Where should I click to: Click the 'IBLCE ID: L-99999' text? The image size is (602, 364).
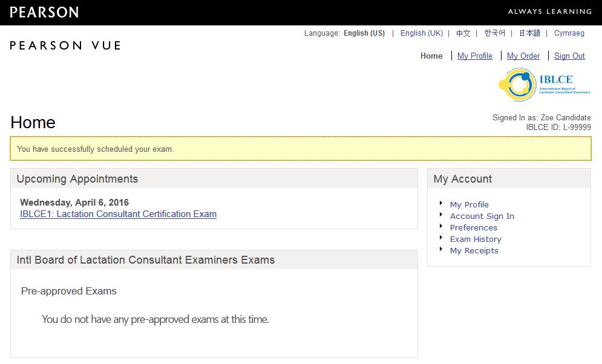558,128
